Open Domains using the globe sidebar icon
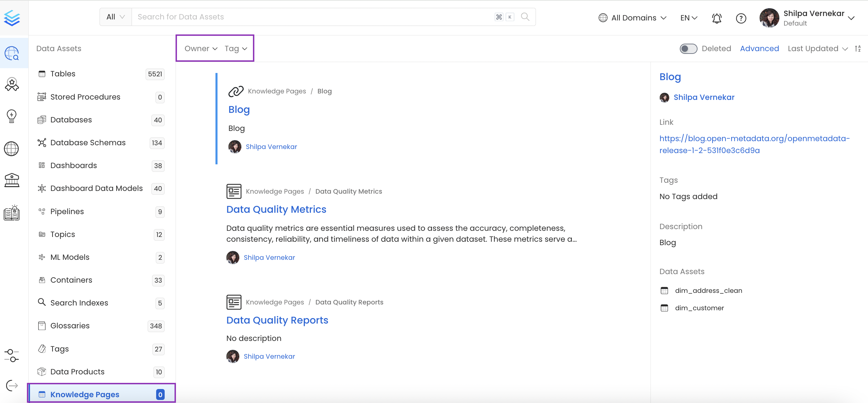 [x=12, y=149]
